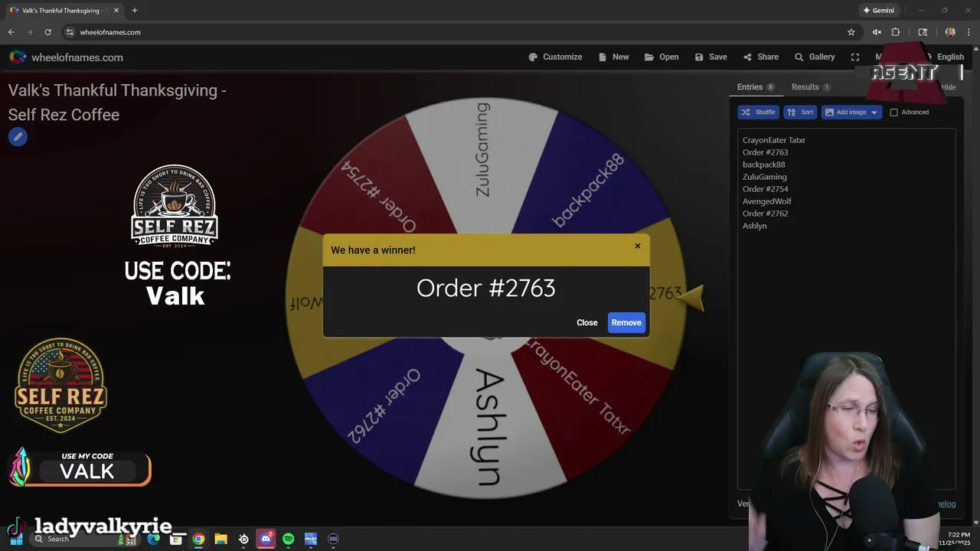980x551 pixels.
Task: Click the wheelofnames.com logo
Action: [x=66, y=57]
